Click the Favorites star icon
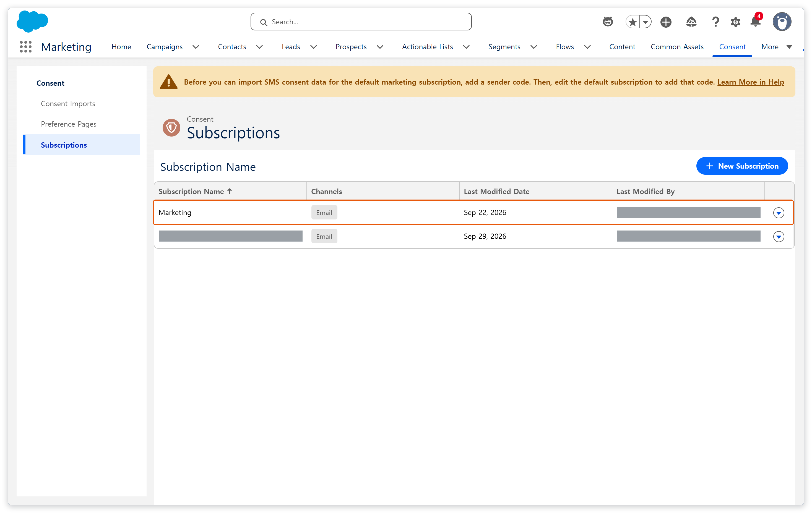Screen dimensions: 812x513 tap(633, 22)
